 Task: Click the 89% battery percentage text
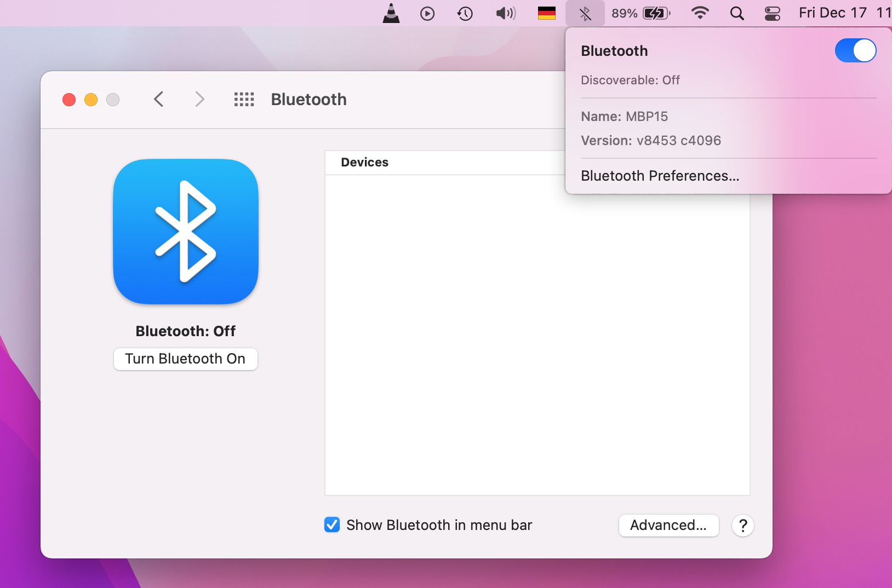tap(625, 13)
